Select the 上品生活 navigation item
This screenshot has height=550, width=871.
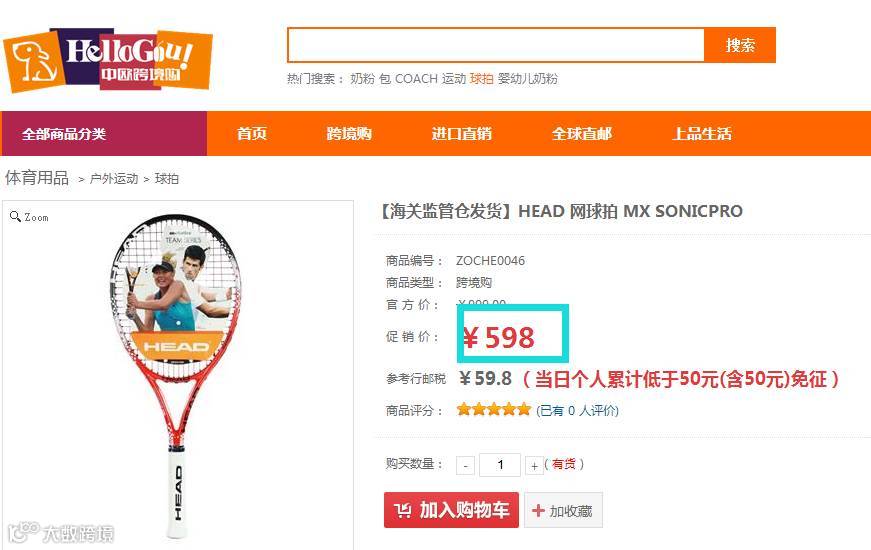pyautogui.click(x=702, y=133)
